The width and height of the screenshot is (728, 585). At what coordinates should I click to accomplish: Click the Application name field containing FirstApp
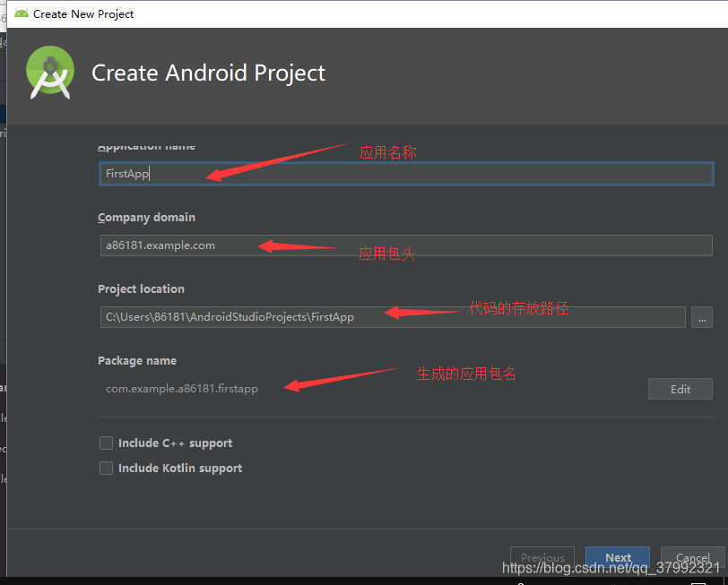pos(406,174)
